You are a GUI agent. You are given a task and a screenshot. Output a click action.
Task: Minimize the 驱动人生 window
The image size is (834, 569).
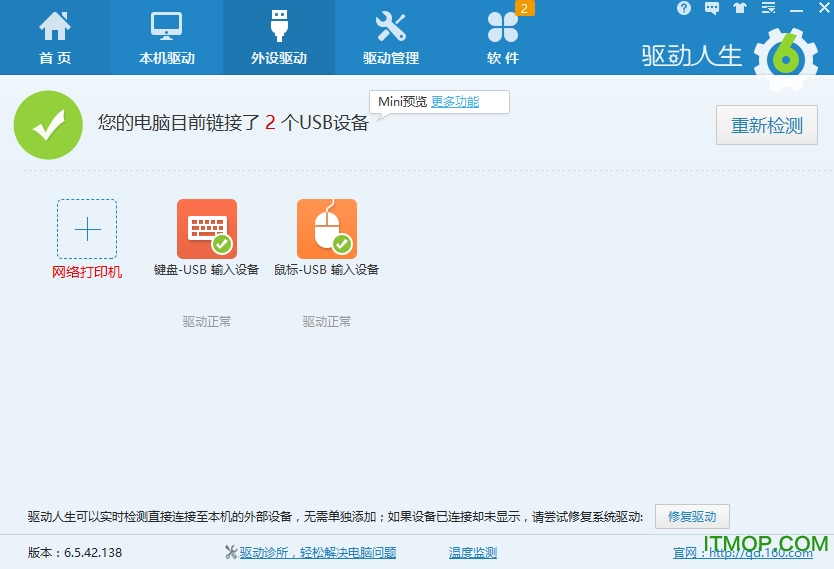(796, 10)
